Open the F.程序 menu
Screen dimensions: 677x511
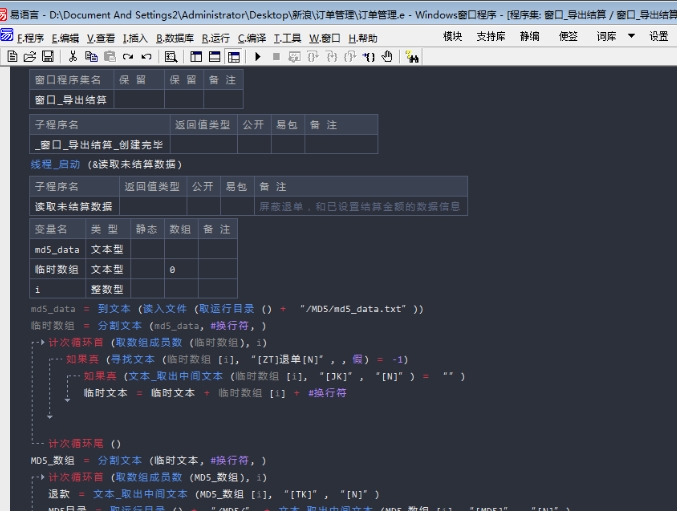tap(30, 38)
